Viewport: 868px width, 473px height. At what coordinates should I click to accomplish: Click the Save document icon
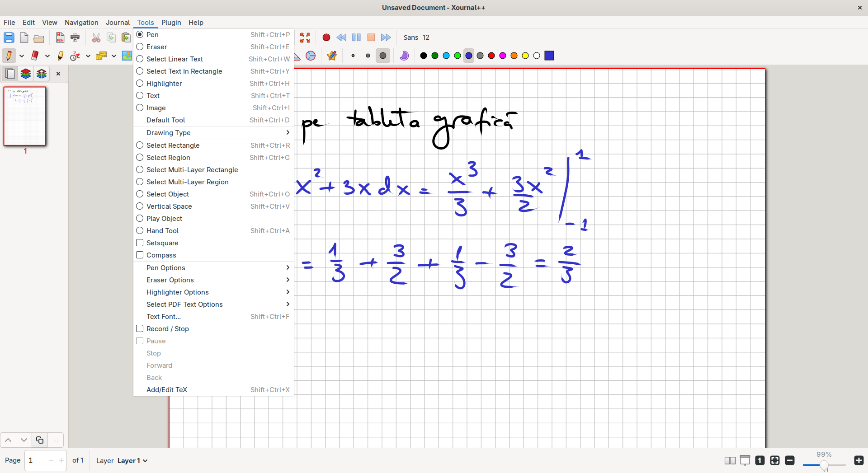(9, 37)
